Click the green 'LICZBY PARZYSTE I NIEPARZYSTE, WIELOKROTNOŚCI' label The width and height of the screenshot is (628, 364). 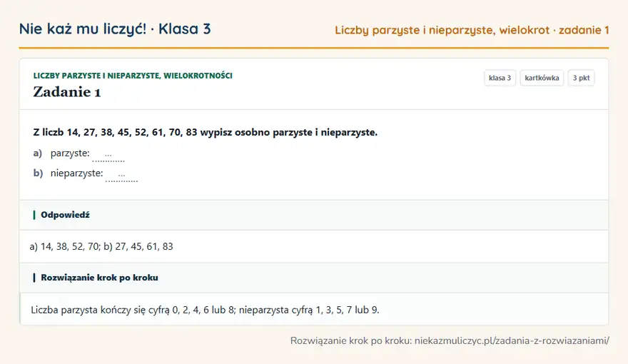click(133, 76)
